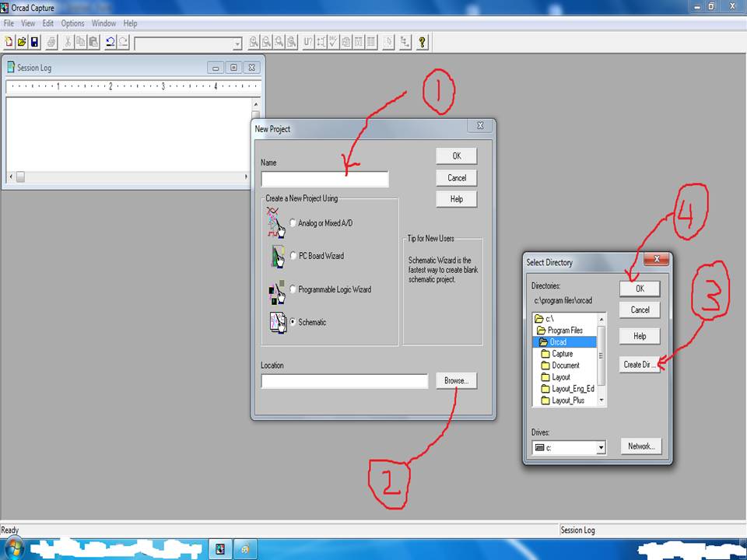Click the project Name input field
This screenshot has width=747, height=560.
325,179
